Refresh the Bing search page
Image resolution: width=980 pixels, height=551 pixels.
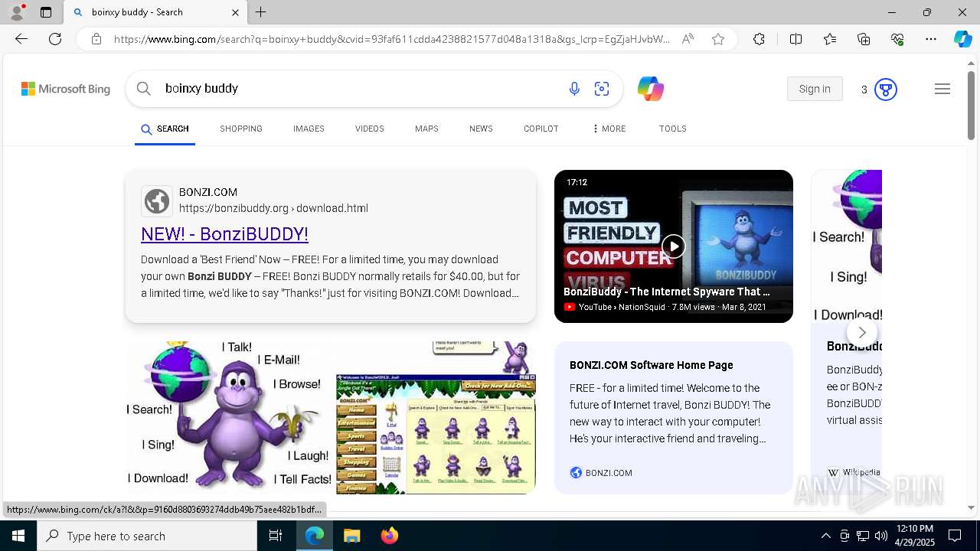click(x=55, y=39)
